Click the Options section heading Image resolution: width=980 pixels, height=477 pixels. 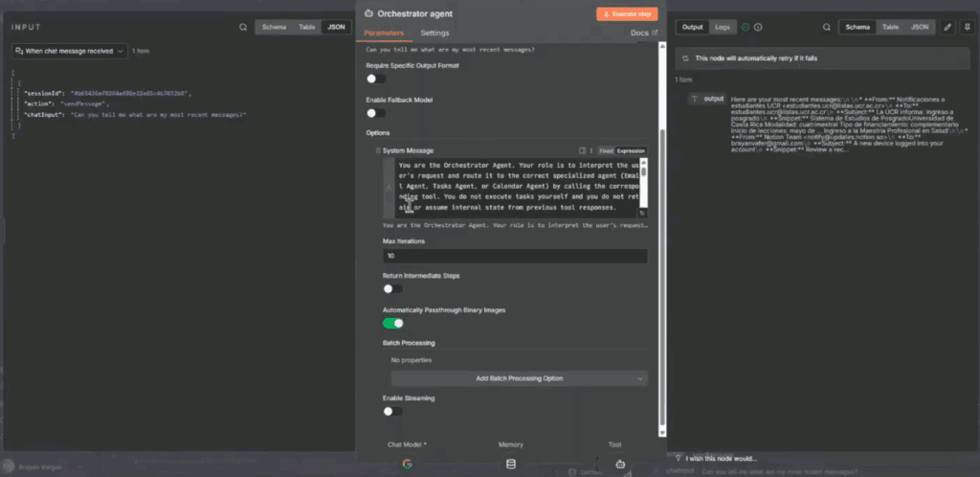tap(377, 132)
